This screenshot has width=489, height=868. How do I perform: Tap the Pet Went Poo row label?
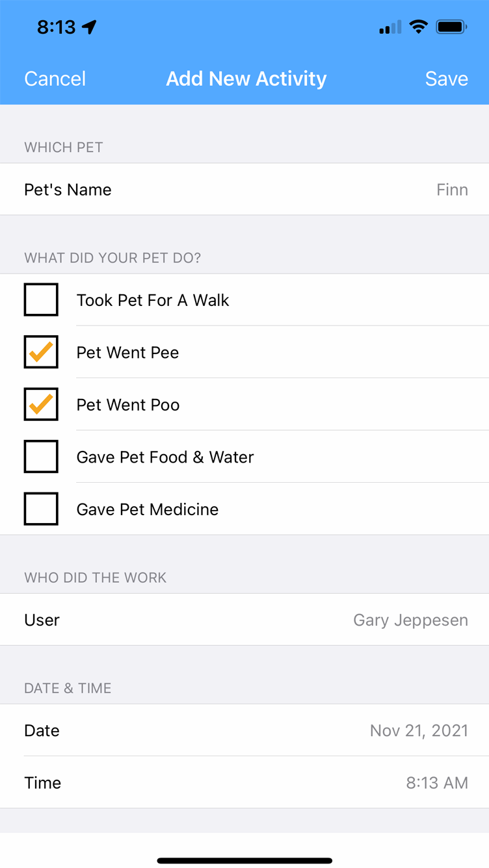[128, 405]
